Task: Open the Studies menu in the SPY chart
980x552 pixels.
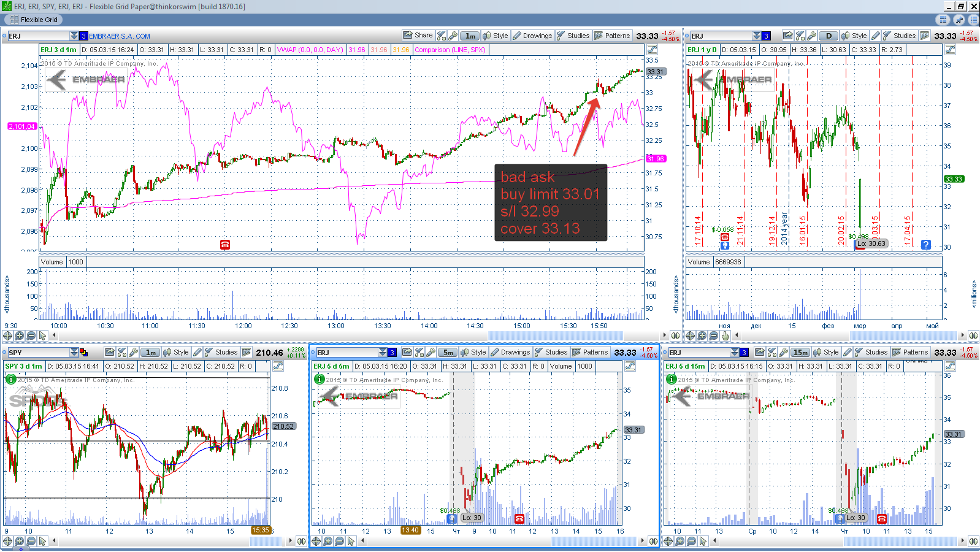Action: tap(221, 352)
